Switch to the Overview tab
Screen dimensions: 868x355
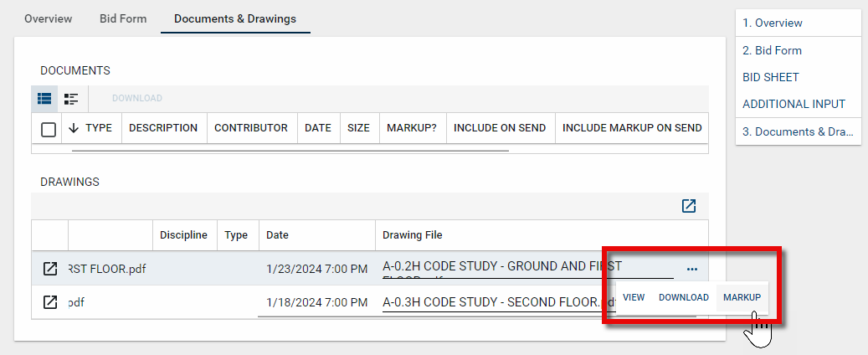(48, 18)
